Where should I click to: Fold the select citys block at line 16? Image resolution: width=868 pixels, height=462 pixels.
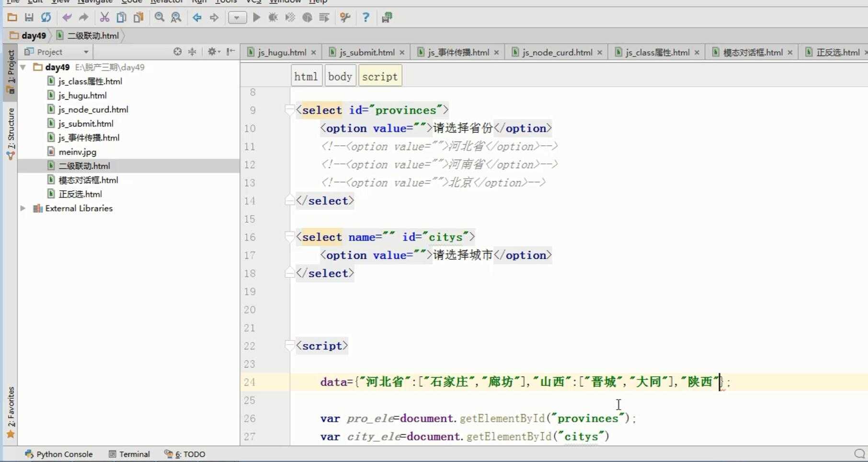coord(289,237)
